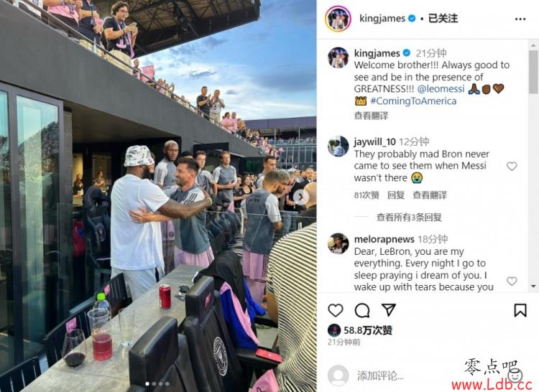
Task: View jaywill_10's profile avatar
Action: pyautogui.click(x=338, y=146)
